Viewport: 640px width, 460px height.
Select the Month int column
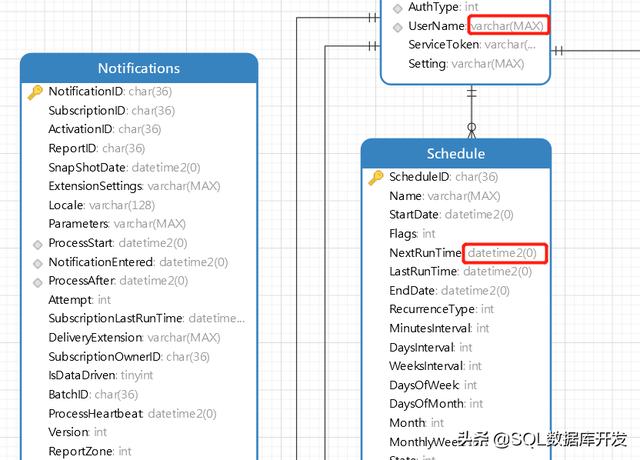coord(416,423)
